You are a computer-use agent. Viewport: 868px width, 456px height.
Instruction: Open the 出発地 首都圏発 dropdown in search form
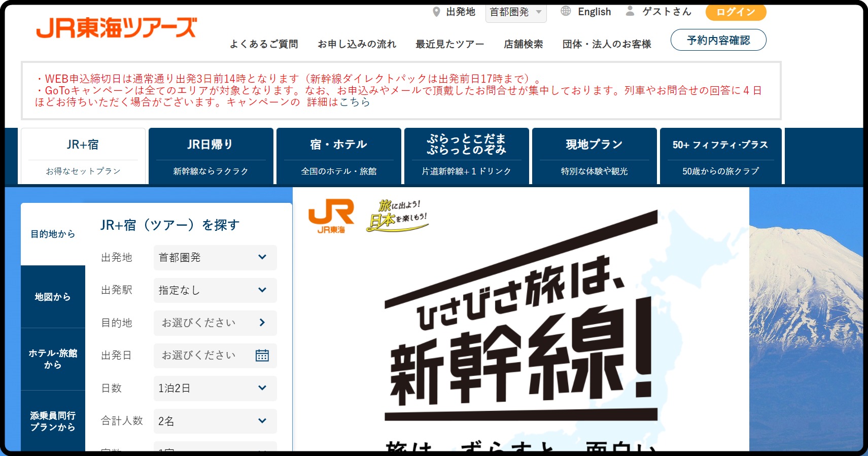pos(215,258)
